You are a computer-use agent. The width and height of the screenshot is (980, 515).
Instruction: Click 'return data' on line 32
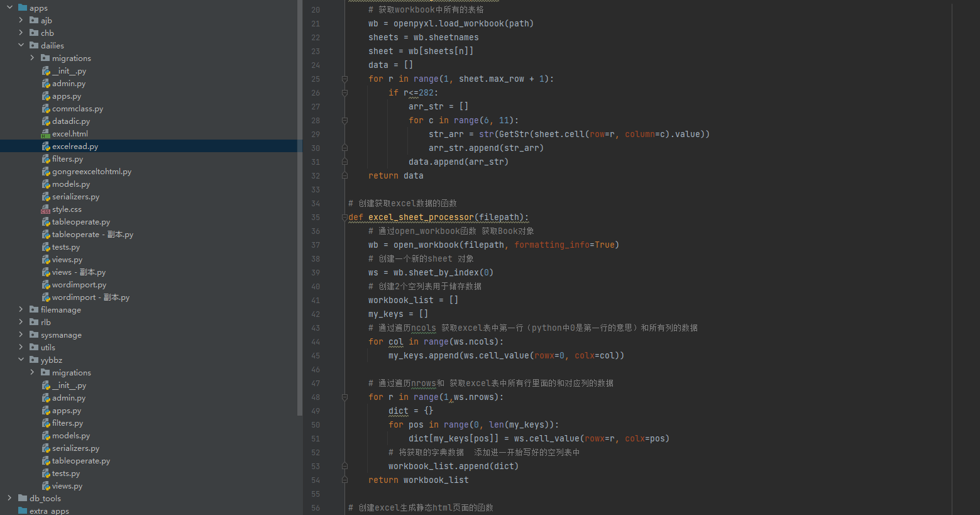click(396, 175)
